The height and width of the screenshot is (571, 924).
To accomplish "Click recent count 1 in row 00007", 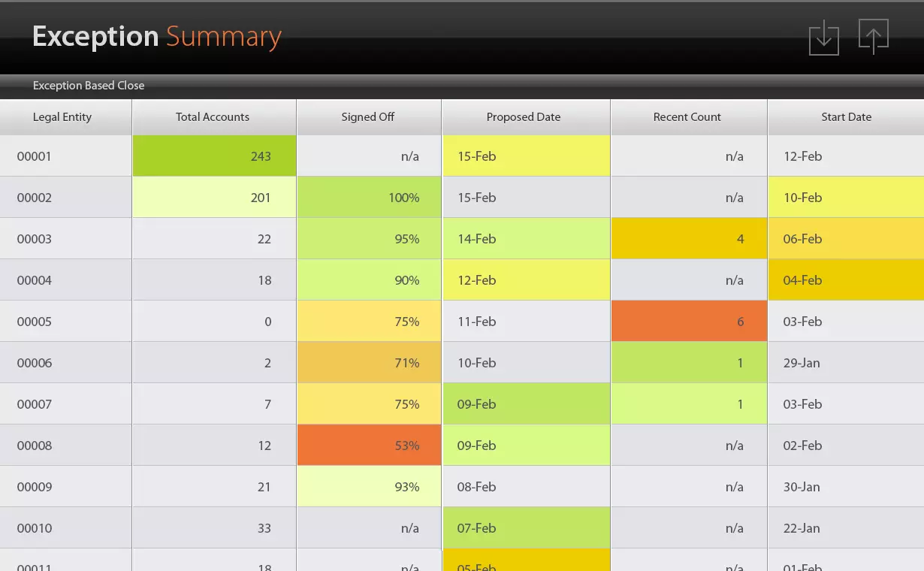I will 689,404.
